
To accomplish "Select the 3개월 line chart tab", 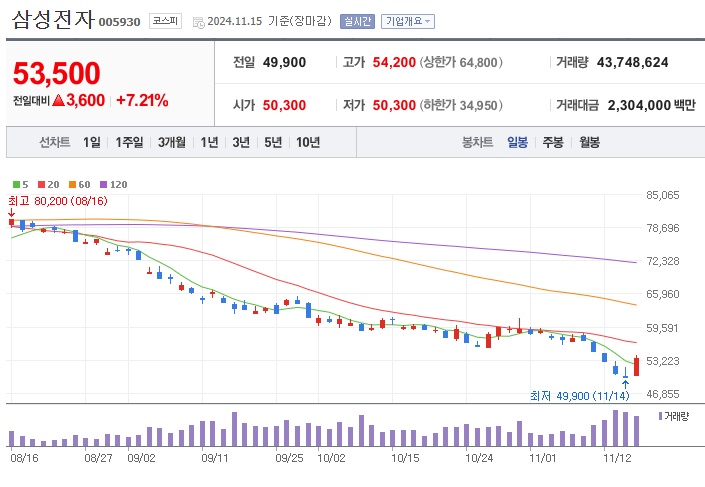I will [172, 143].
